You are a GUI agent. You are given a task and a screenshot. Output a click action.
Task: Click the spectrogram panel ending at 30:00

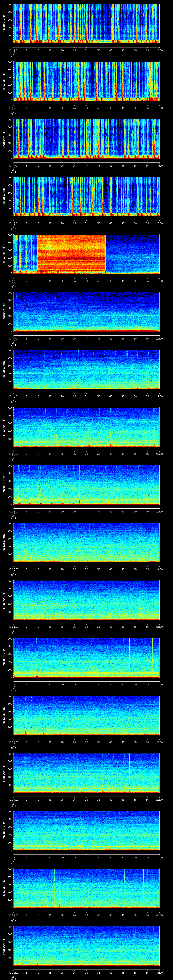click(x=87, y=889)
